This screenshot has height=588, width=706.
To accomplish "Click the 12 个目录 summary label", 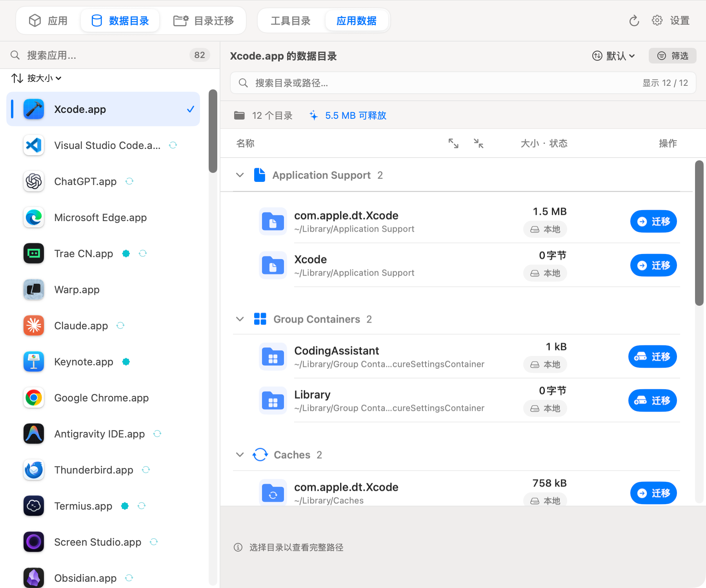I will pos(263,116).
